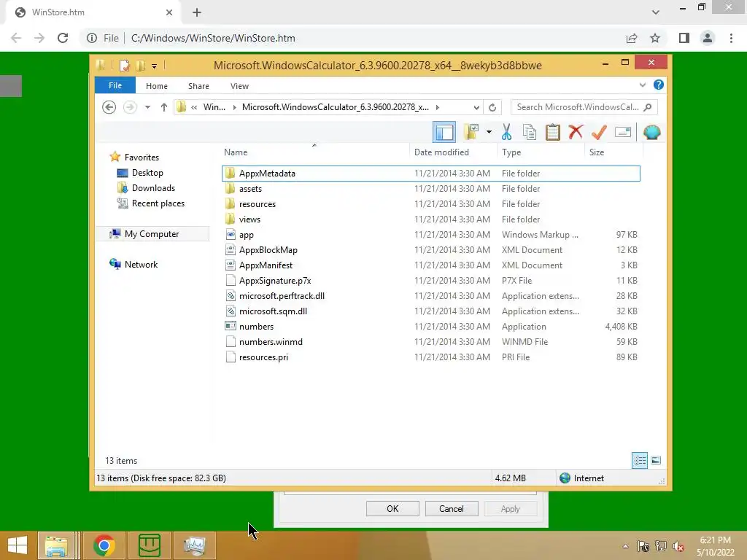
Task: Go up one folder level
Action: click(x=164, y=107)
